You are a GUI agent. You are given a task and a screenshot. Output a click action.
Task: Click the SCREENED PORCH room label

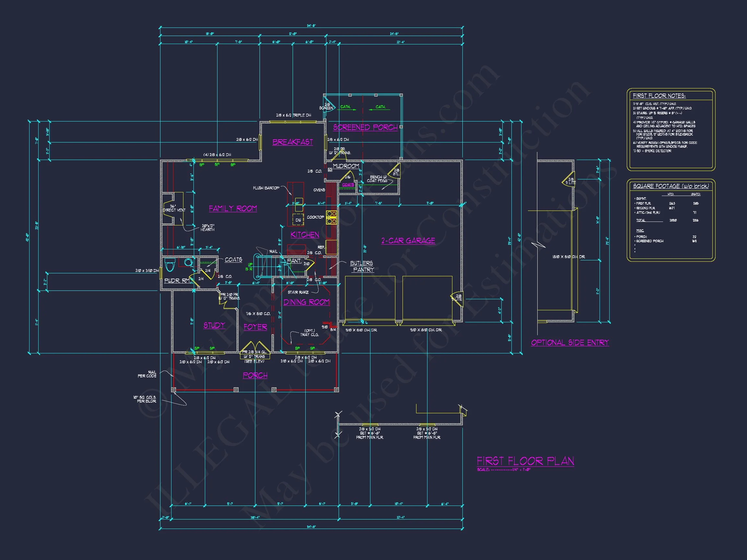(x=365, y=127)
